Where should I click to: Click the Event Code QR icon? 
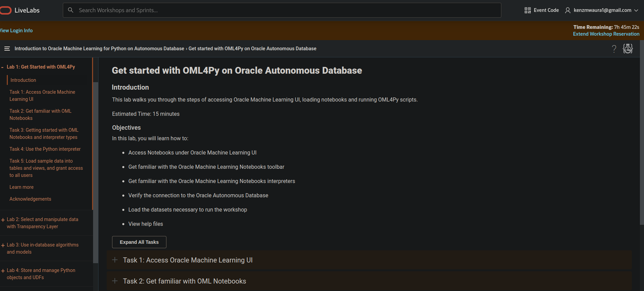tap(527, 10)
